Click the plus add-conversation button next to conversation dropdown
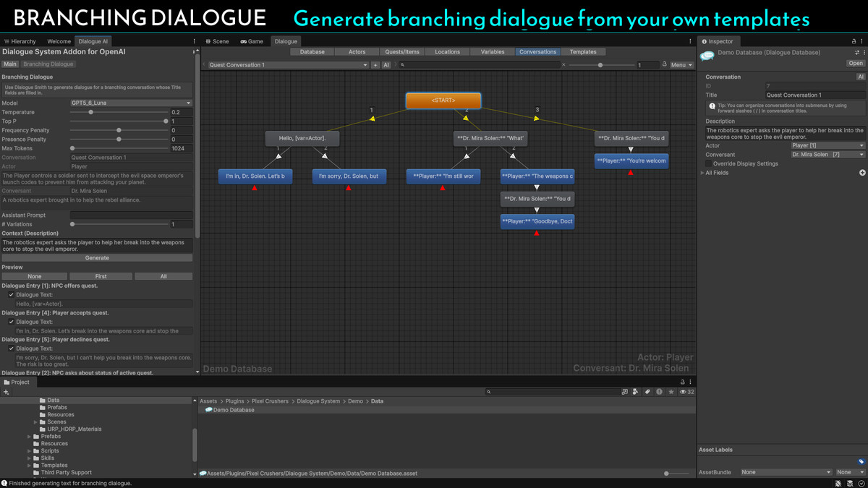 [x=375, y=65]
